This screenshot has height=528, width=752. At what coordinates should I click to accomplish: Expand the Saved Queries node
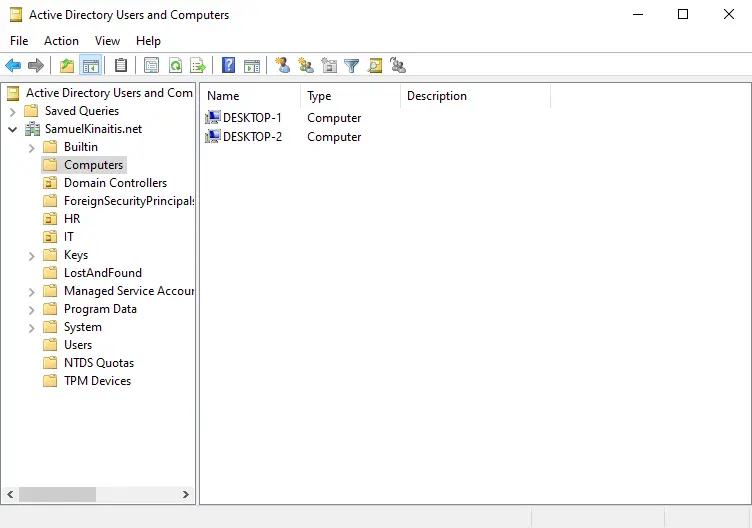tap(12, 111)
